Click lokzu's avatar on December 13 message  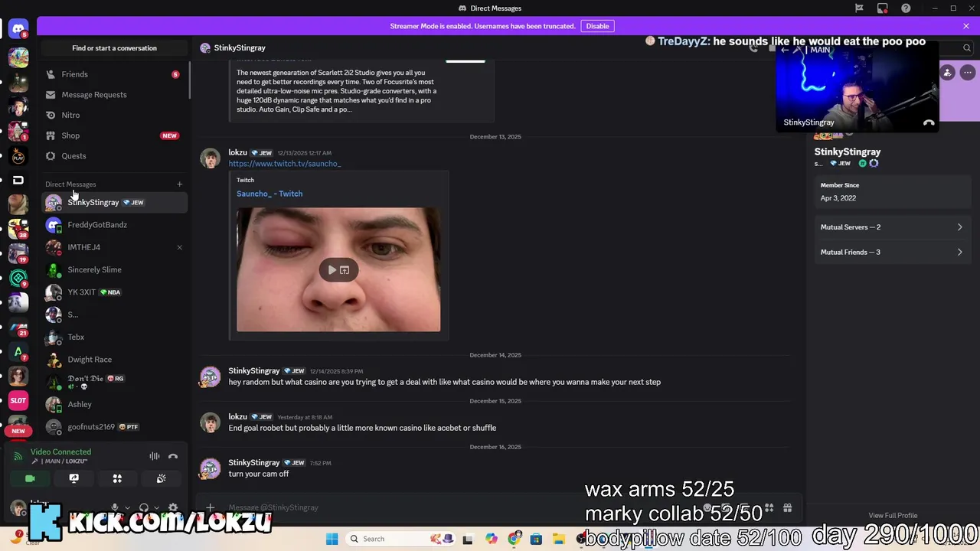[x=210, y=158]
